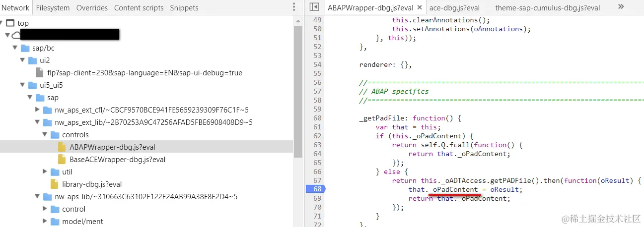Click the ABAPWrapper-dbg.js file icon
Screen dimensions: 644x227
pyautogui.click(x=62, y=147)
